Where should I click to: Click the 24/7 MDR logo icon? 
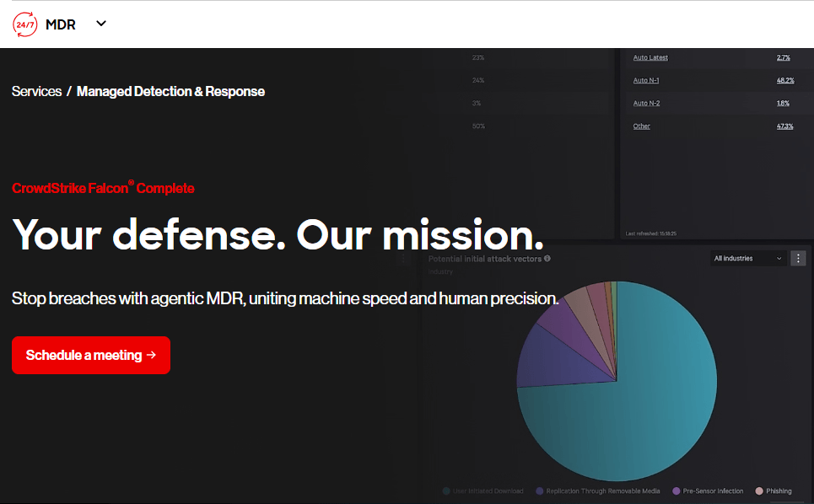coord(25,24)
